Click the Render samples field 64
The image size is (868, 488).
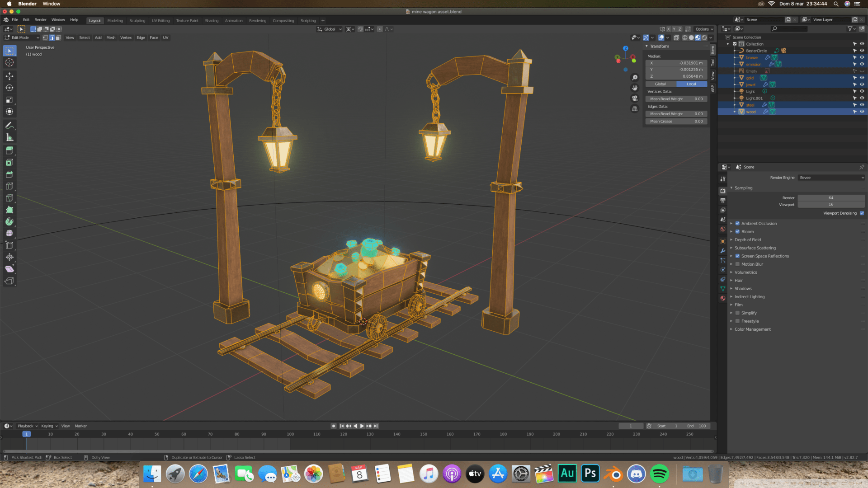click(x=831, y=198)
